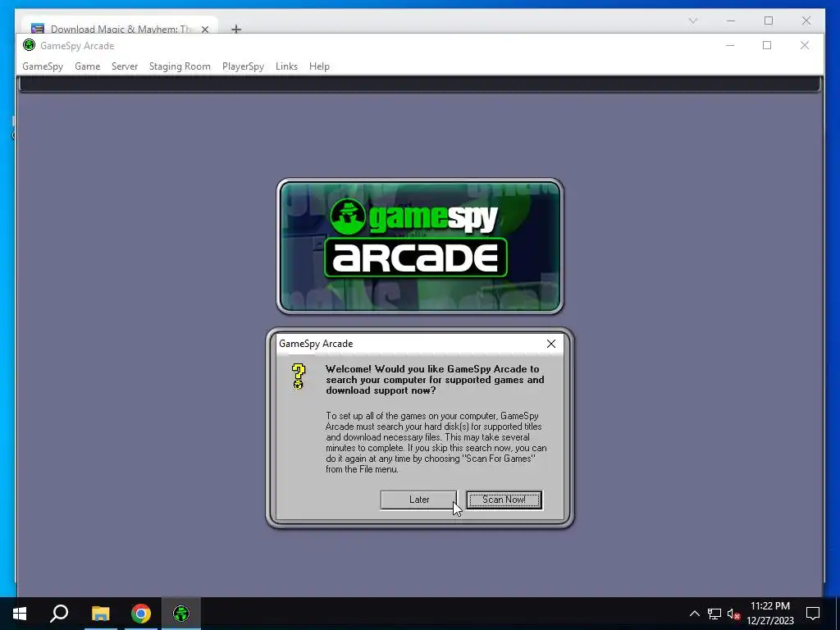Open the Help menu

click(319, 66)
